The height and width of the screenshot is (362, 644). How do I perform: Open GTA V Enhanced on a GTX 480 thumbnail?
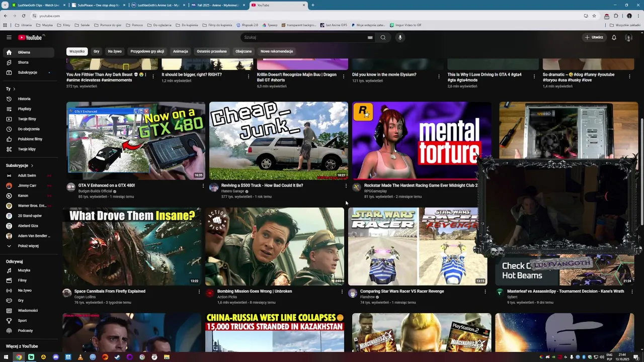pyautogui.click(x=136, y=141)
